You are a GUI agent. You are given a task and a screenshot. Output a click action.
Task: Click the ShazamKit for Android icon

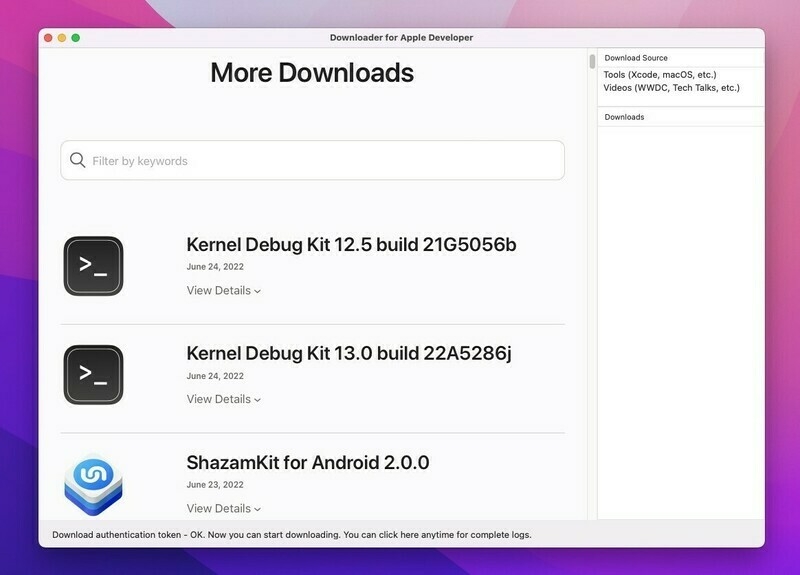[93, 484]
